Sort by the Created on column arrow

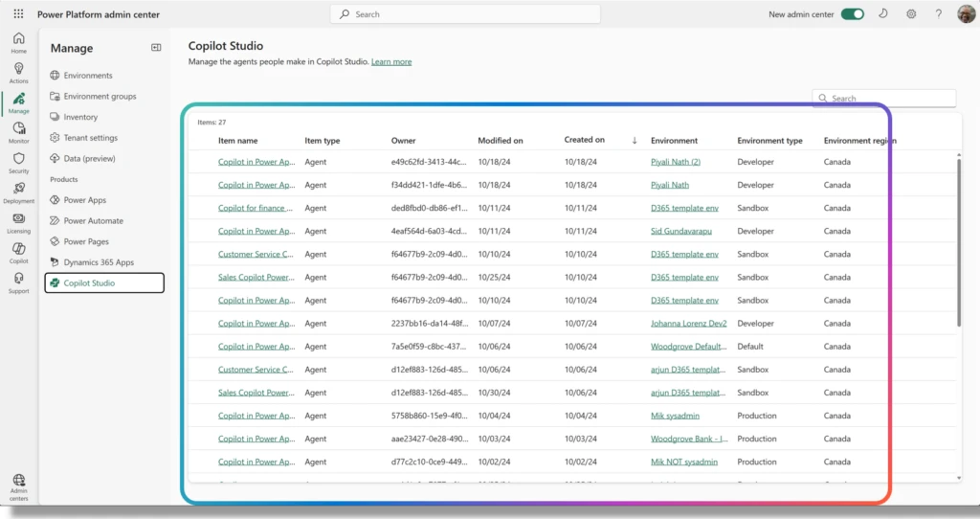point(634,141)
